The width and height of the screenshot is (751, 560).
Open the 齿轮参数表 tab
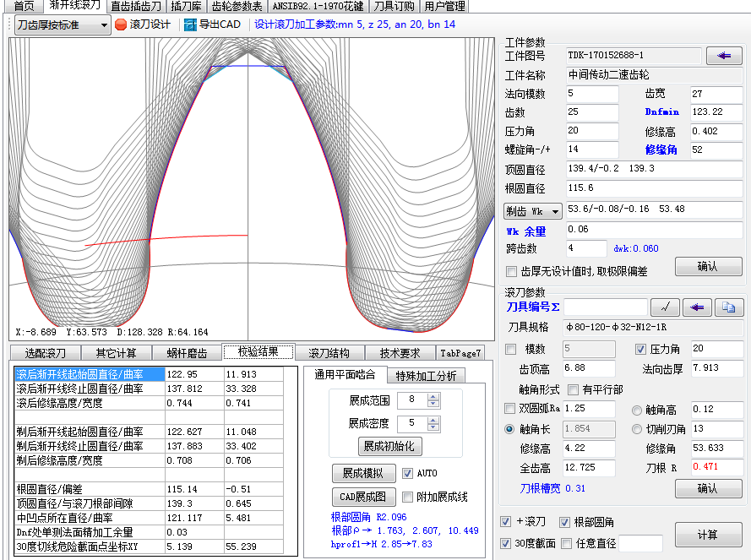tap(237, 6)
